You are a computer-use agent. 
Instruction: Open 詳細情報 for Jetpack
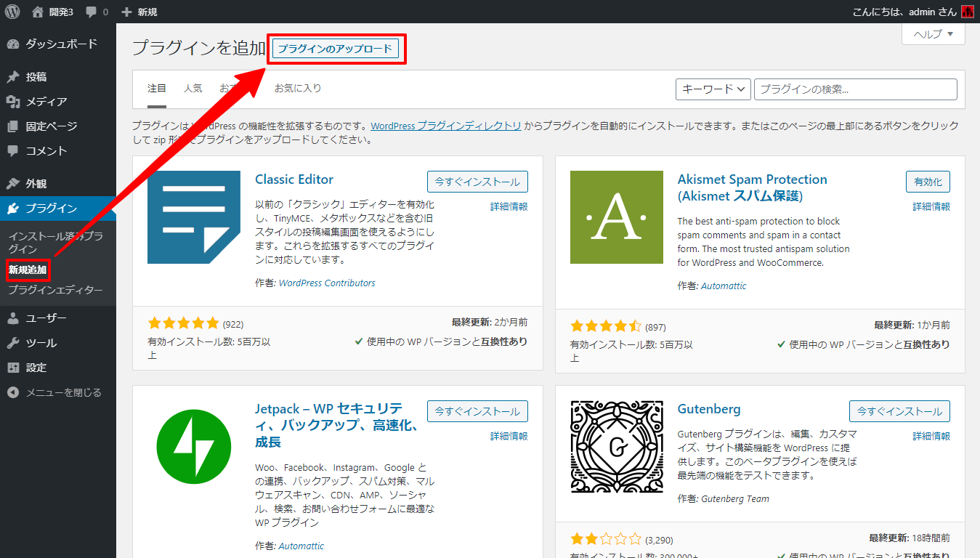[x=509, y=436]
